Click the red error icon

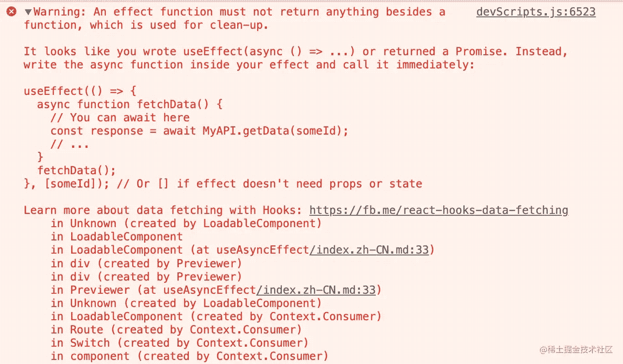click(12, 12)
